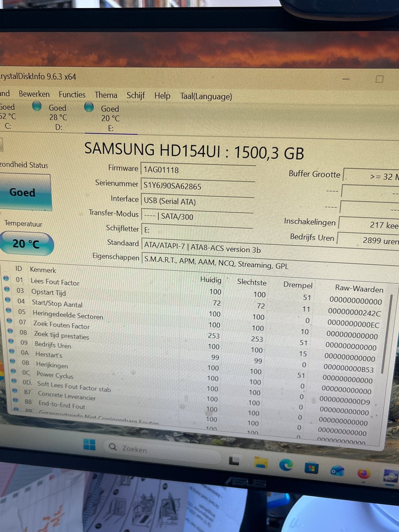Click status dot for 09 Bedrijfs Uren
399x532 pixels.
(11, 341)
